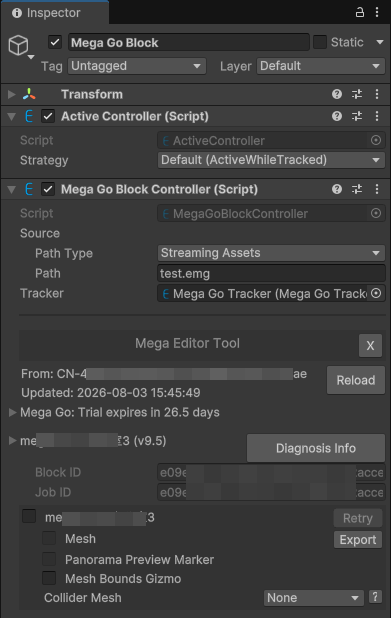Click the Diagnosis Info button
391x618 pixels.
[x=316, y=448]
